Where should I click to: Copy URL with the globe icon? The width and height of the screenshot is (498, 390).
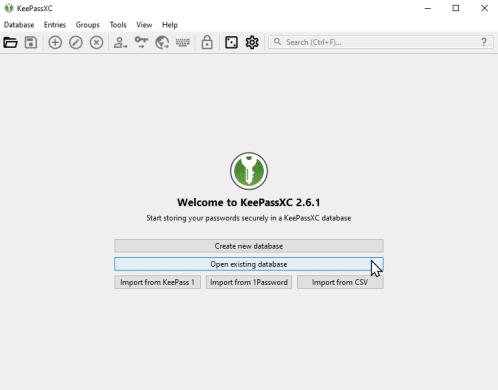pos(162,43)
